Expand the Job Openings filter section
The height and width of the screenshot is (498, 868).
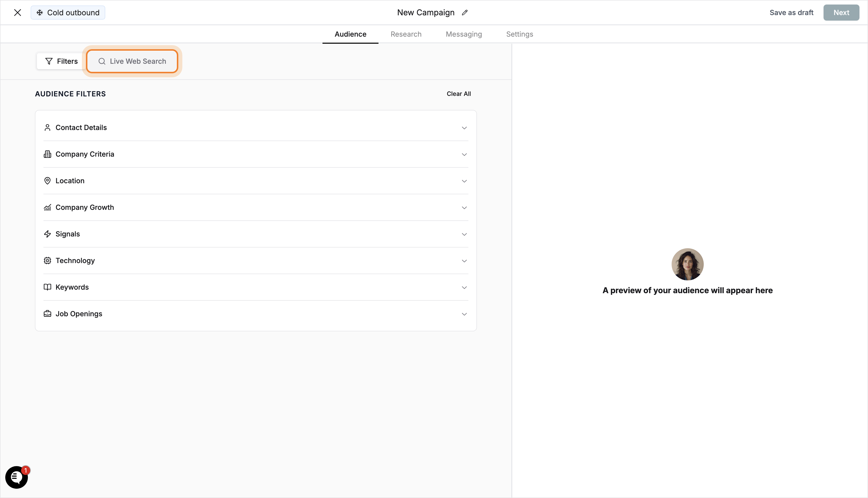[464, 314]
